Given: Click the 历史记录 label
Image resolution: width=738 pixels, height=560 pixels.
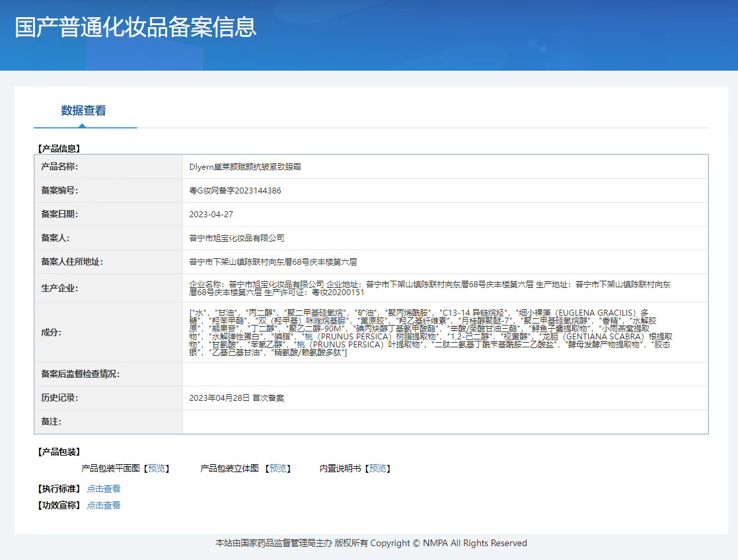Looking at the screenshot, I should (59, 398).
